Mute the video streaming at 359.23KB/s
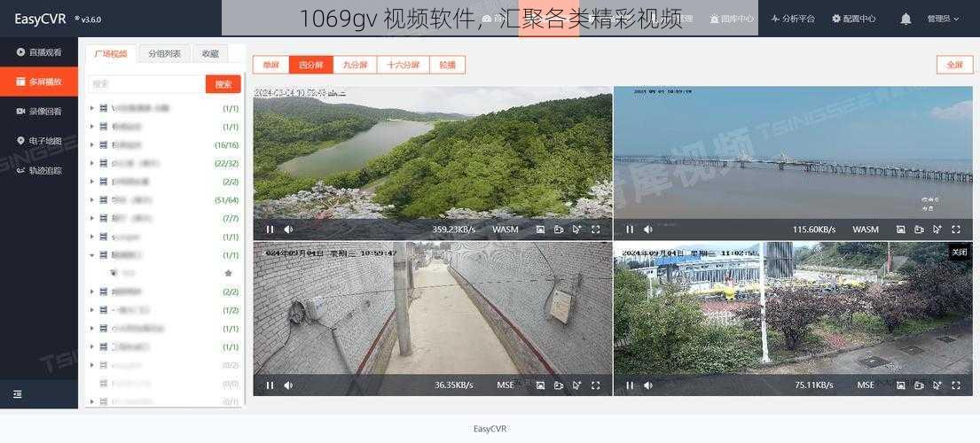This screenshot has width=980, height=443. click(x=288, y=229)
